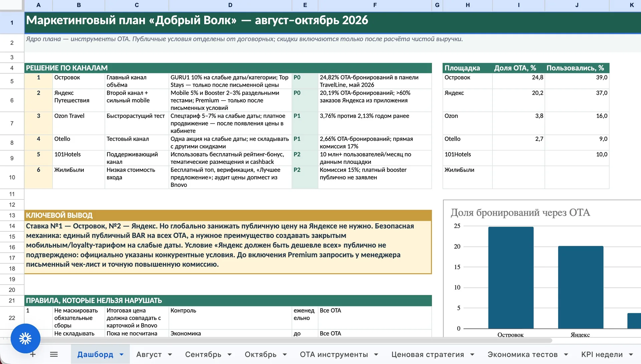Click the '3,76% против 2,13% годом ранее' cell
Screen dimensions: 641x364
tap(375, 123)
